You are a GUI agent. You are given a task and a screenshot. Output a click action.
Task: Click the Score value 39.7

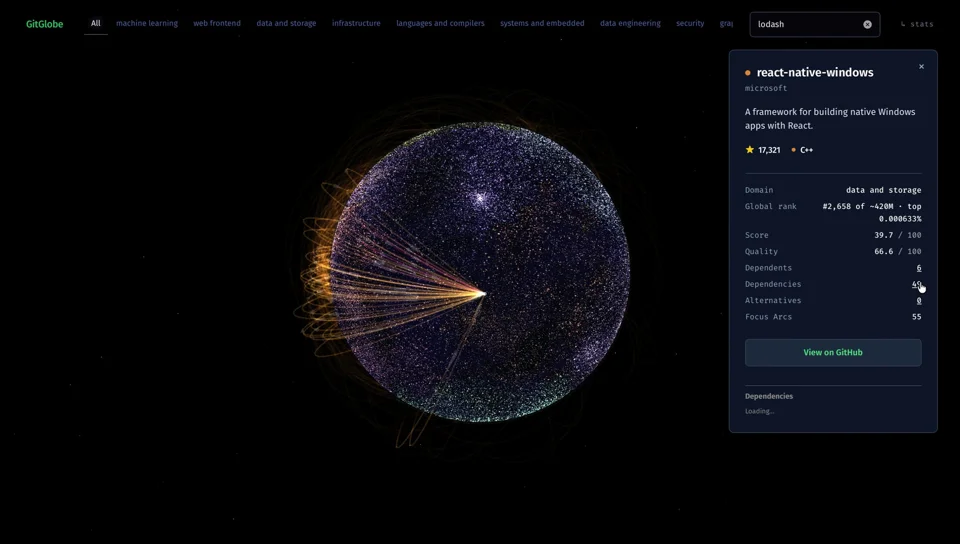pyautogui.click(x=883, y=235)
